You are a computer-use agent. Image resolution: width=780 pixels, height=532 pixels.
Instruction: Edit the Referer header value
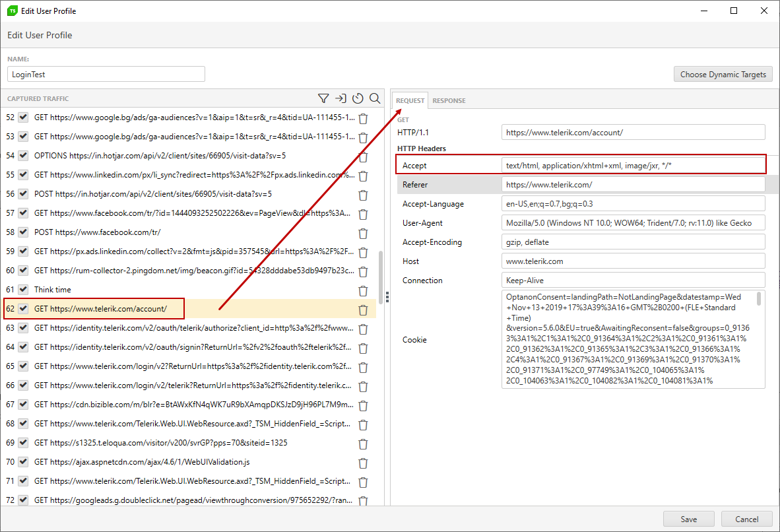point(634,185)
